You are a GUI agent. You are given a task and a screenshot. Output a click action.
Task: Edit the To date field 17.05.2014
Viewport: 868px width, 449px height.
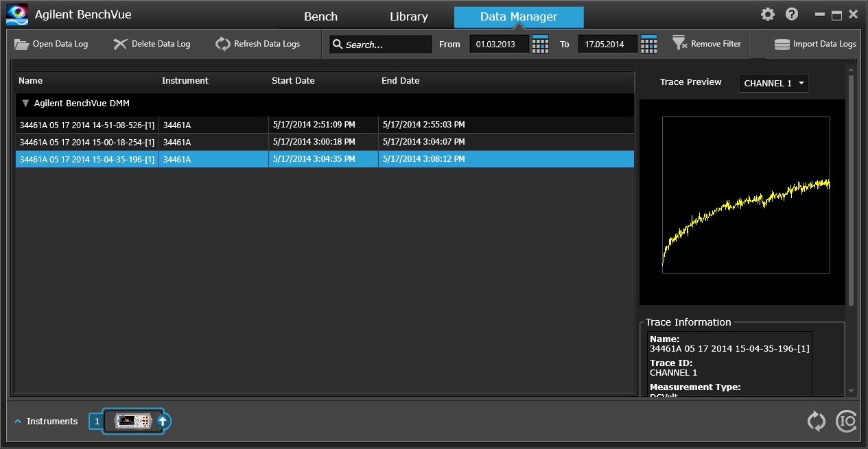click(x=608, y=45)
